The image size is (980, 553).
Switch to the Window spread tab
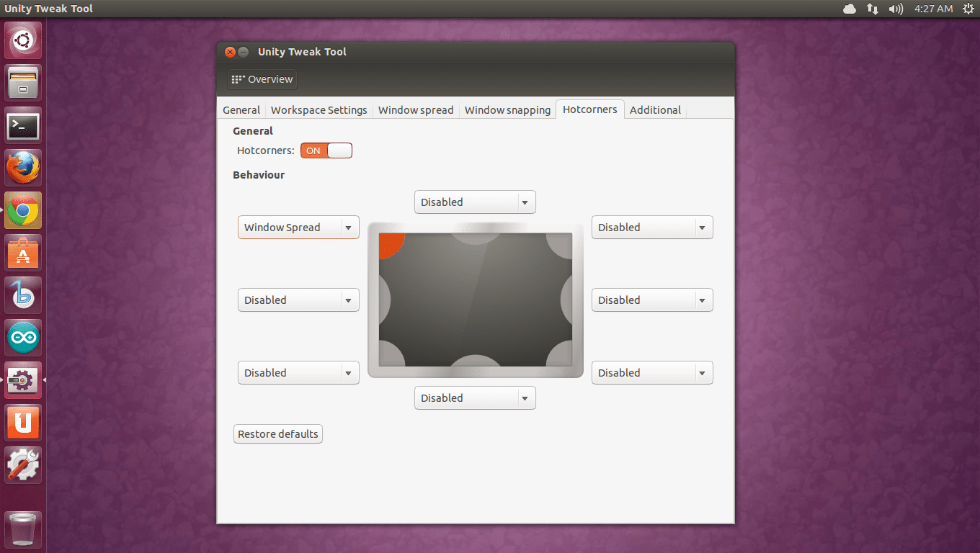tap(416, 110)
